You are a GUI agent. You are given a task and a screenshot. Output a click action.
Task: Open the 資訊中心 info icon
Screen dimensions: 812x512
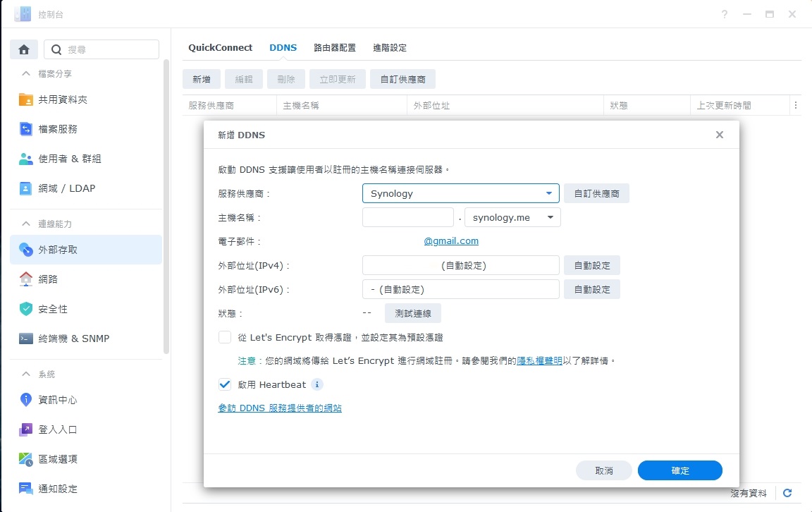[25, 400]
